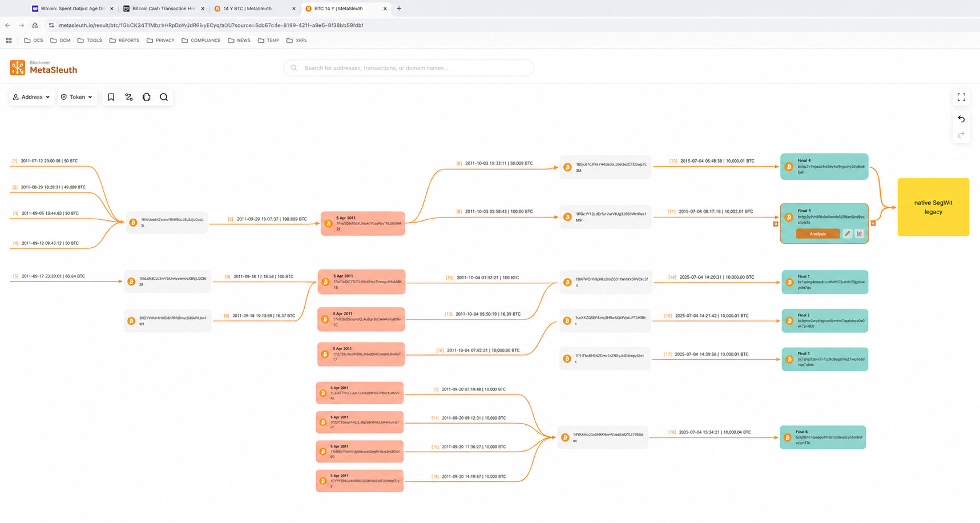Click the Bitcoin icon on node 14YK4mzJGo5NKk
980x523 pixels.
565,437
